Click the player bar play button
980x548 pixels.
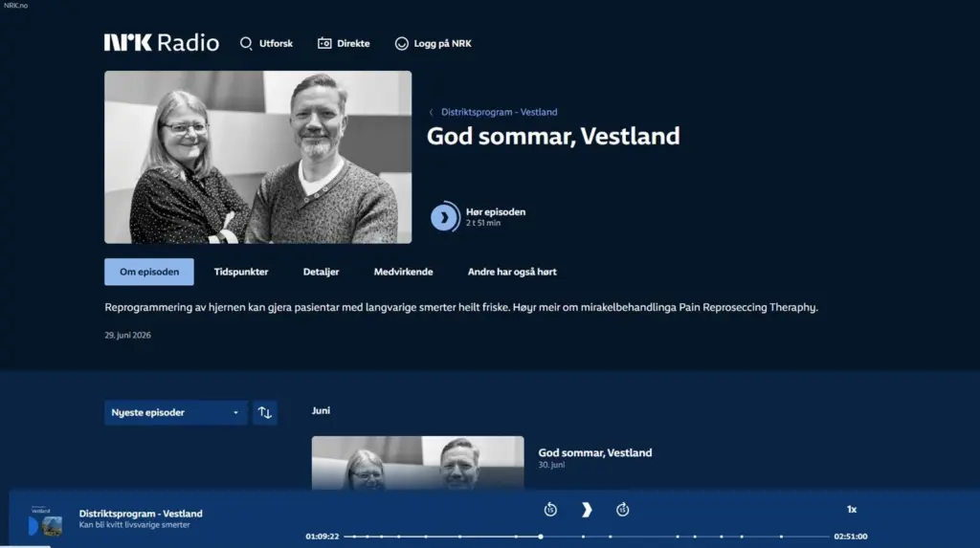(x=587, y=510)
